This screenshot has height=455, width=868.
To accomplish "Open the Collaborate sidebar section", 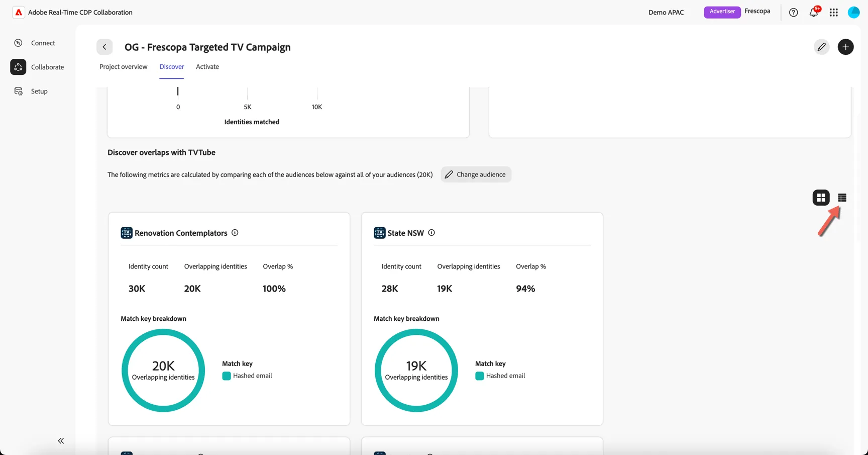I will tap(37, 67).
